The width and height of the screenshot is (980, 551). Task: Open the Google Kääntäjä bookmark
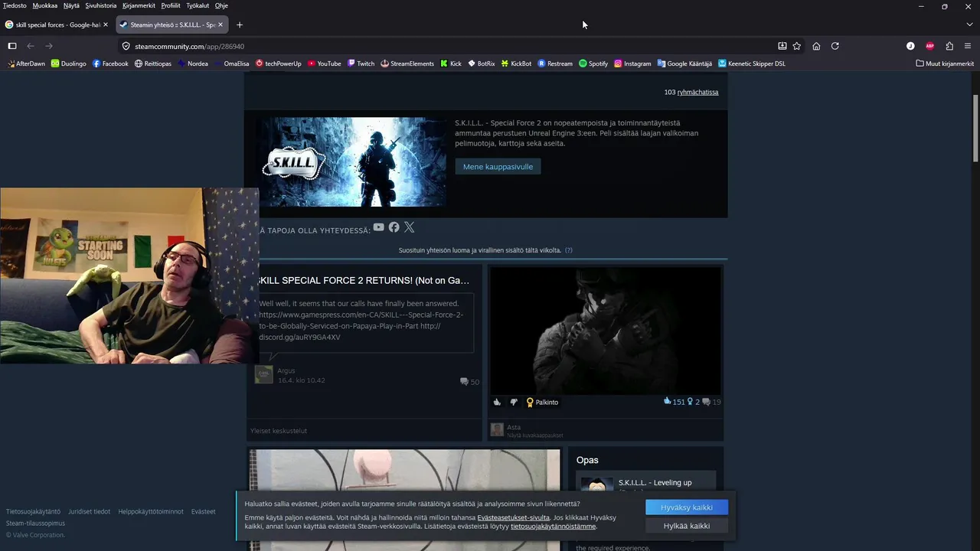[684, 64]
